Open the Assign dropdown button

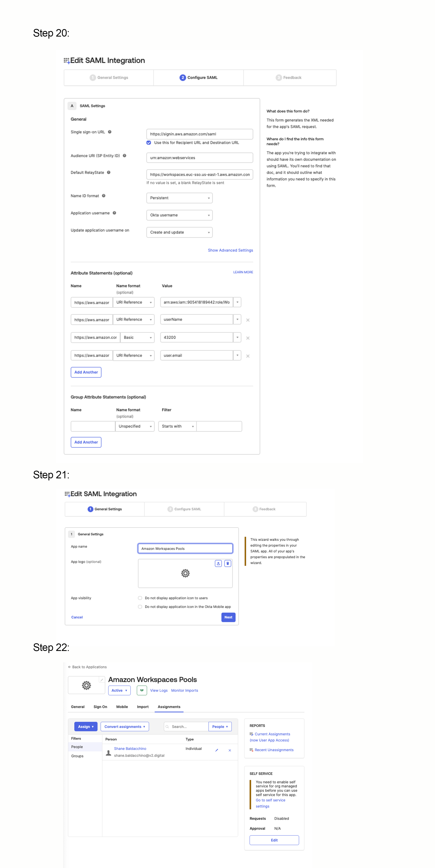(x=86, y=727)
